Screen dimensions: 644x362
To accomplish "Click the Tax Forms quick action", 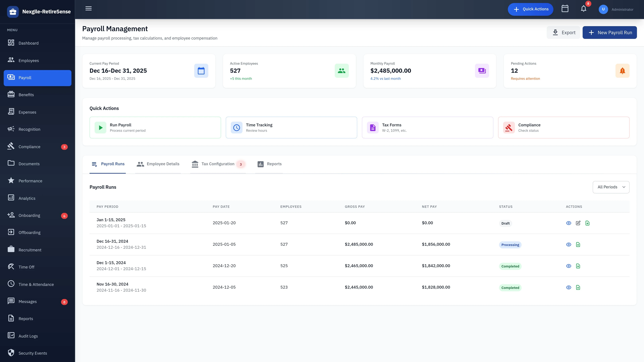I will click(x=427, y=127).
